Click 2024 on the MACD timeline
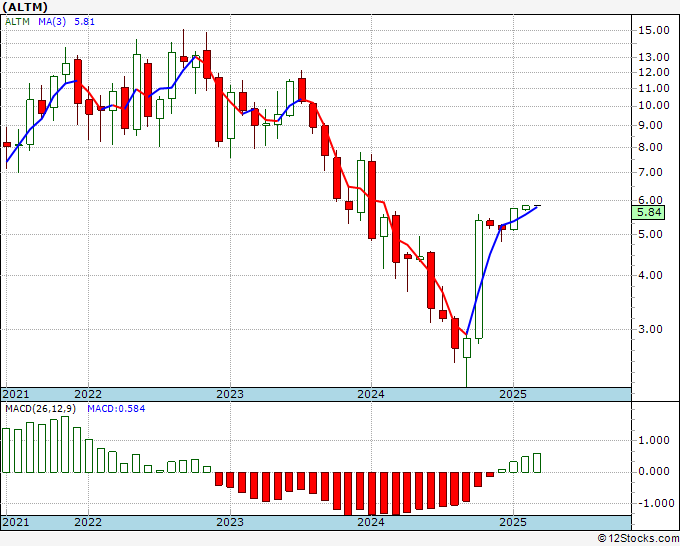Image resolution: width=680 pixels, height=546 pixels. click(x=371, y=522)
